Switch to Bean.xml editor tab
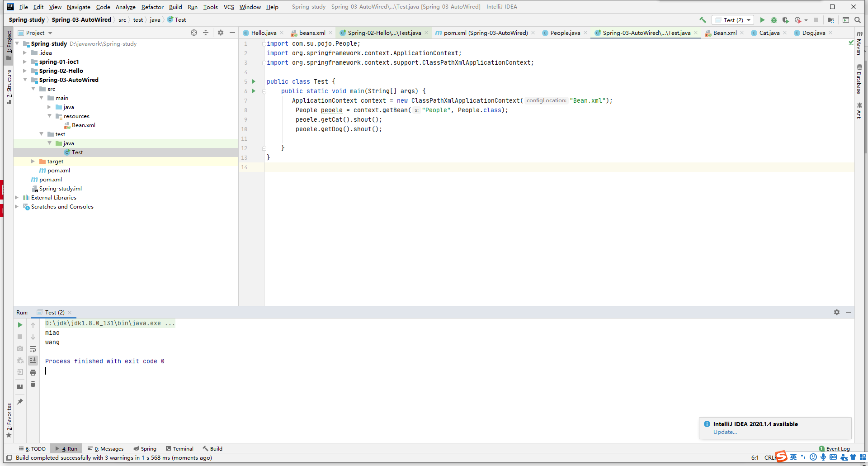The width and height of the screenshot is (868, 466). tap(725, 33)
